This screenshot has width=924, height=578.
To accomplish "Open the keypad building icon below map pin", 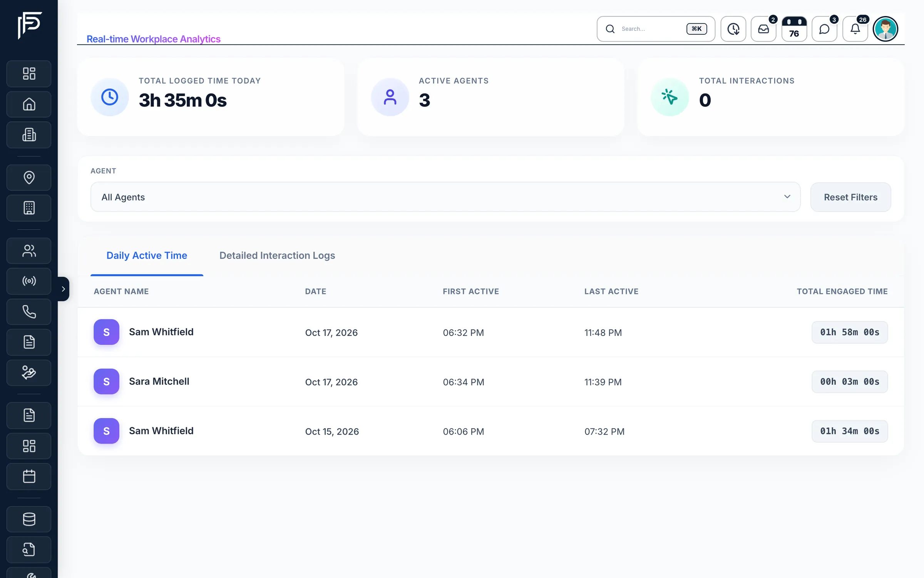I will [x=29, y=208].
